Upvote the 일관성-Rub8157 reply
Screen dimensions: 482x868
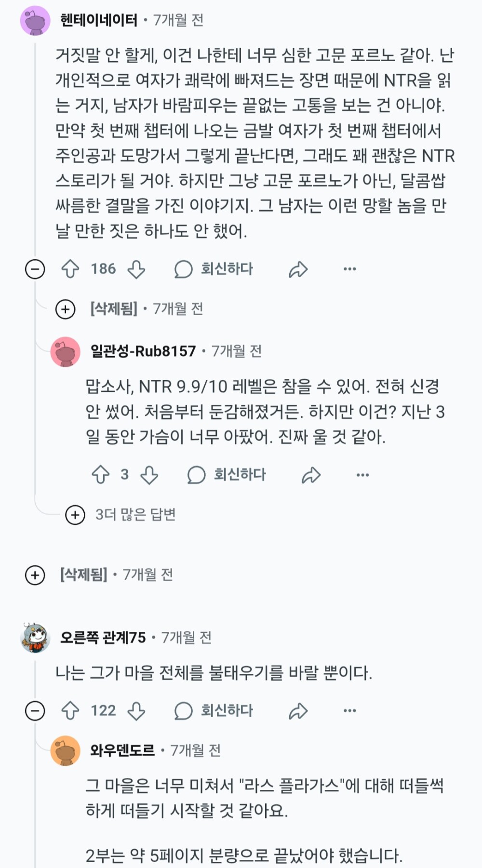point(100,475)
